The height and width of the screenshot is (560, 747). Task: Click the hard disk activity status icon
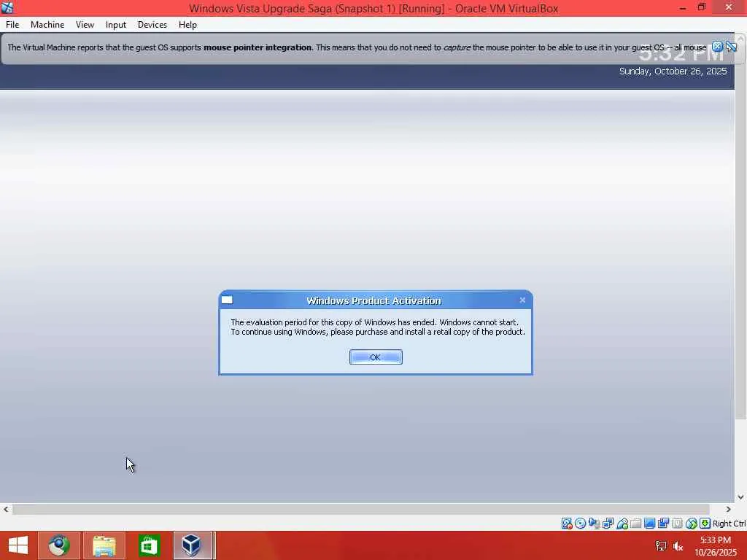pos(566,524)
